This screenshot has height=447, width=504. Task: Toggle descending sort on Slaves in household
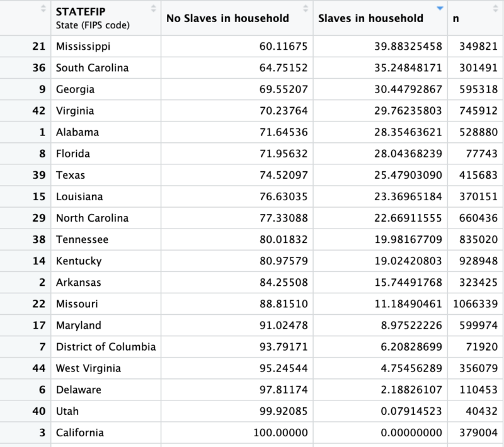[x=440, y=9]
